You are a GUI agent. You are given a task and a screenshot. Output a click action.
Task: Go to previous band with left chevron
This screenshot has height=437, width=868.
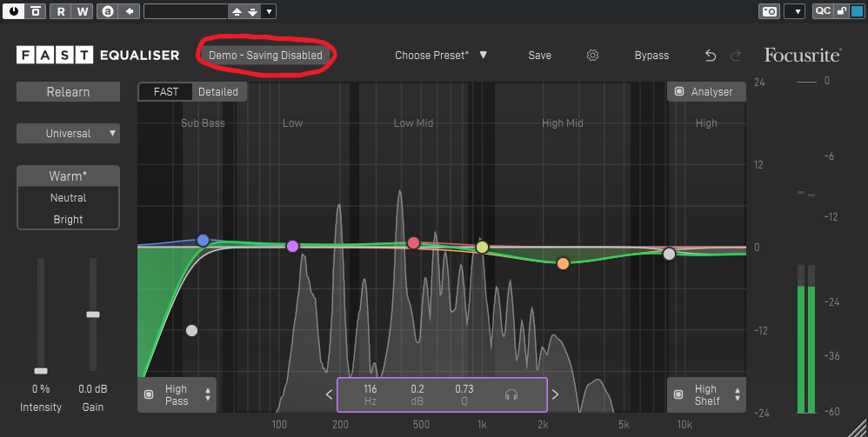[x=329, y=394]
